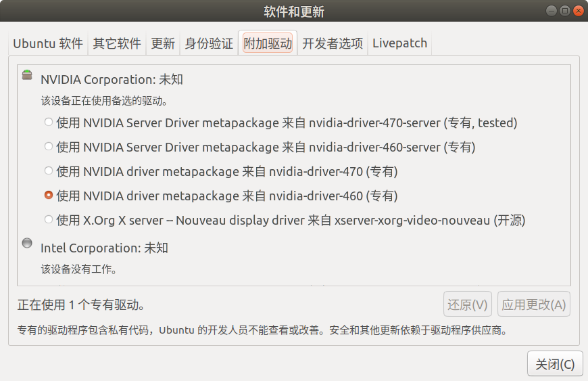Maximize the 软件和更新 window
Screen dimensions: 588x381
(565, 11)
